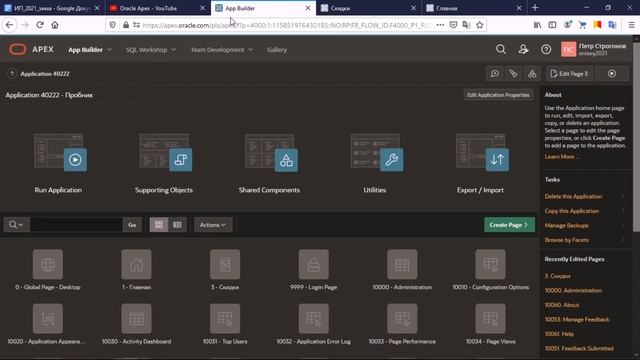The width and height of the screenshot is (640, 360).
Task: Switch to the Скидки browser tab
Action: coord(369,8)
